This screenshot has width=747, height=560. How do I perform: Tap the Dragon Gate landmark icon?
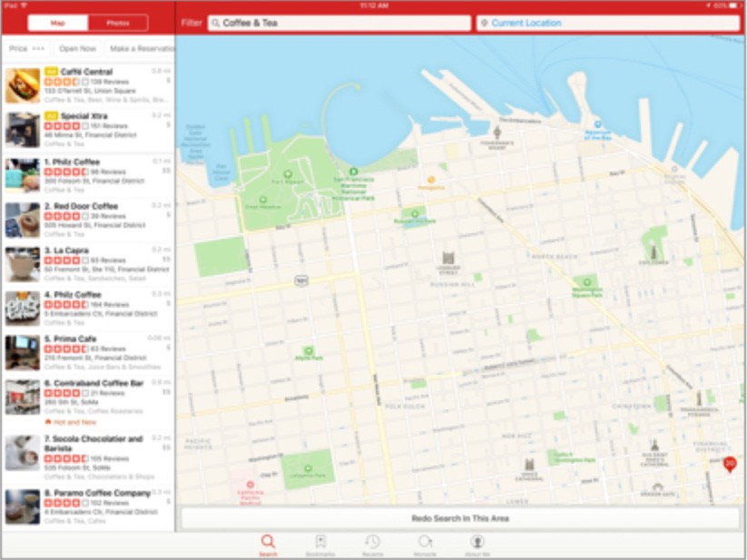657,486
